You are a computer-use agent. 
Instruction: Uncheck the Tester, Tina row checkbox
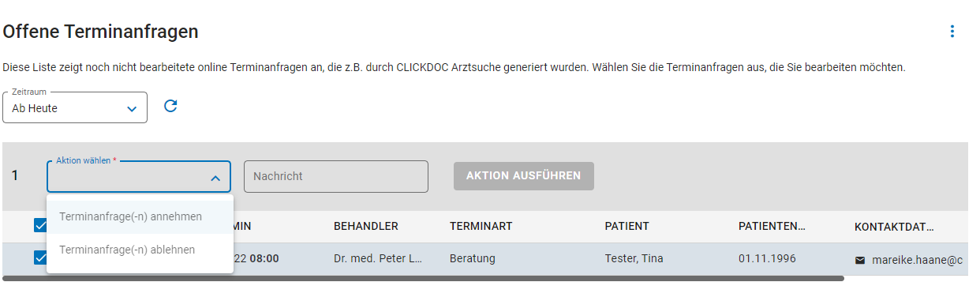(x=41, y=258)
